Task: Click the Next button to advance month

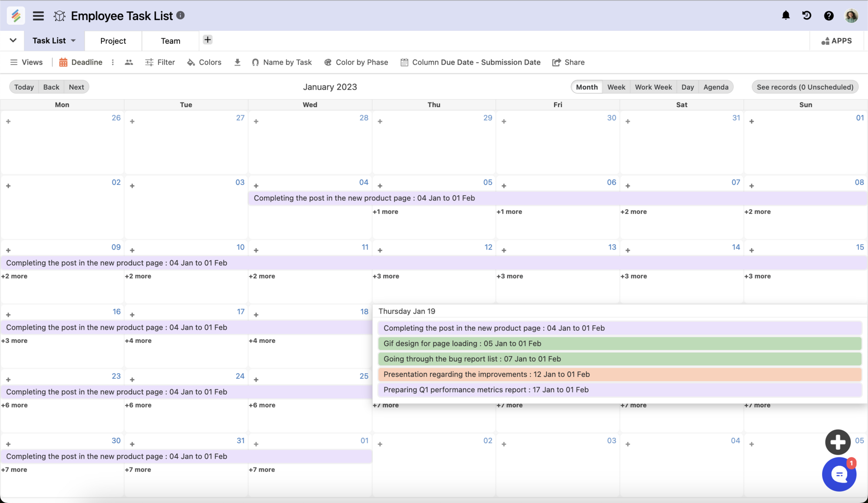Action: point(76,87)
